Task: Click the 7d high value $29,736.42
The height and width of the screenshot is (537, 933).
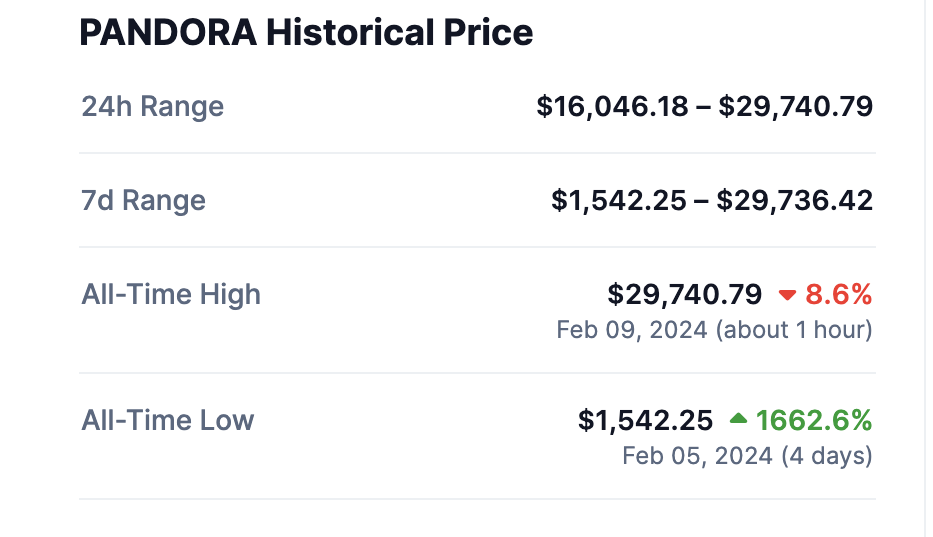Action: (x=795, y=200)
